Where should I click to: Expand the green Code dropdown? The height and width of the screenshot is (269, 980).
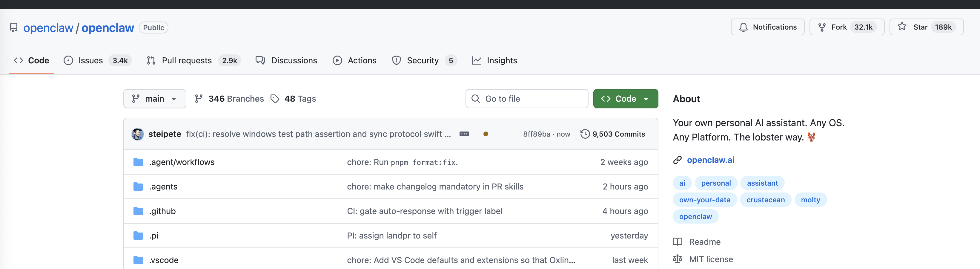point(626,99)
